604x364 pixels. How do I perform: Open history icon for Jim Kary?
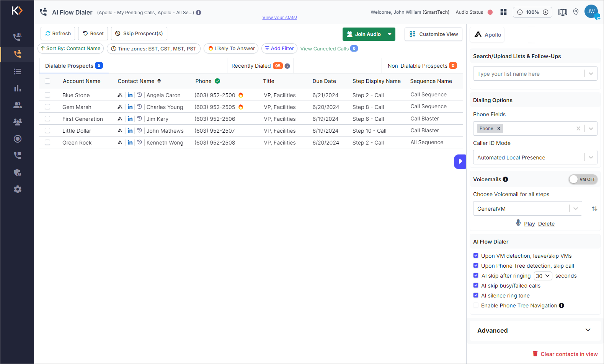[140, 119]
